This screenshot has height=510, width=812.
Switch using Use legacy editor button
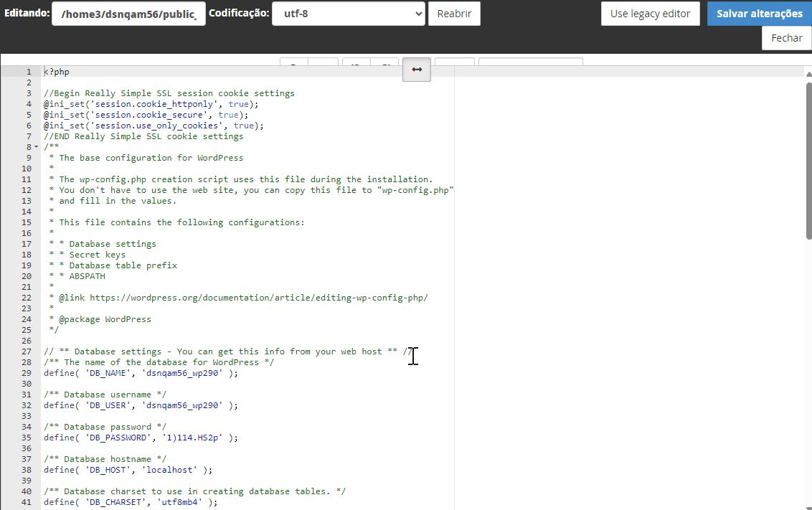pos(651,14)
